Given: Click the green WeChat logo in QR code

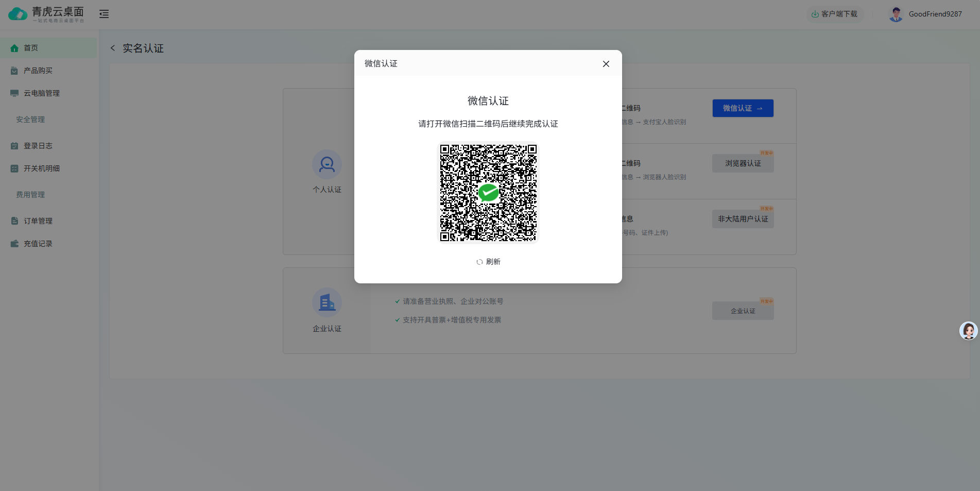Looking at the screenshot, I should point(488,193).
